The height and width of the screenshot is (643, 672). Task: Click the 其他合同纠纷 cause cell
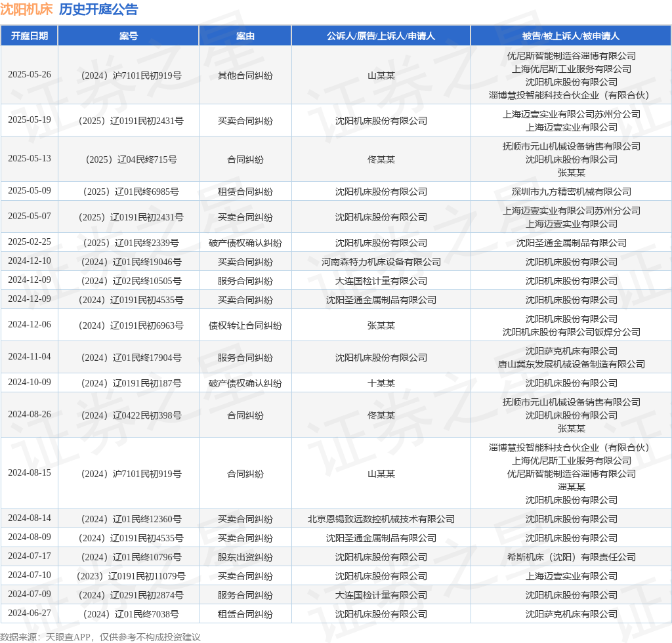245,76
